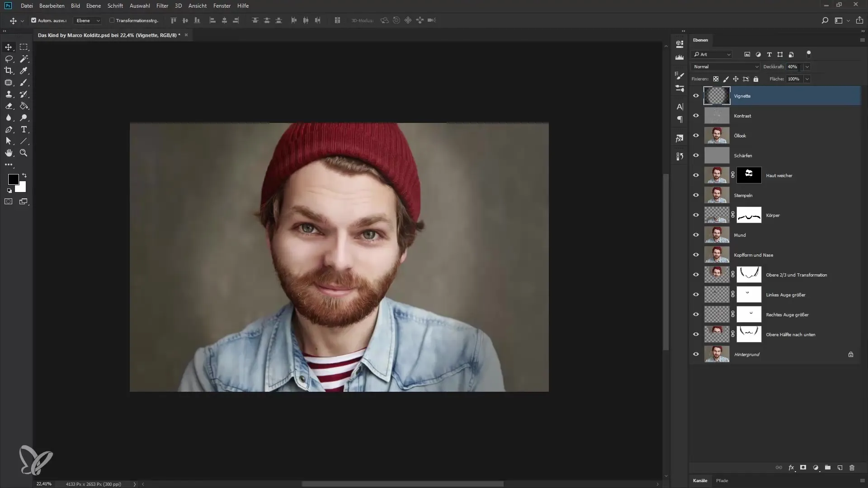Click the background color swatch
The width and height of the screenshot is (868, 488).
coord(22,188)
